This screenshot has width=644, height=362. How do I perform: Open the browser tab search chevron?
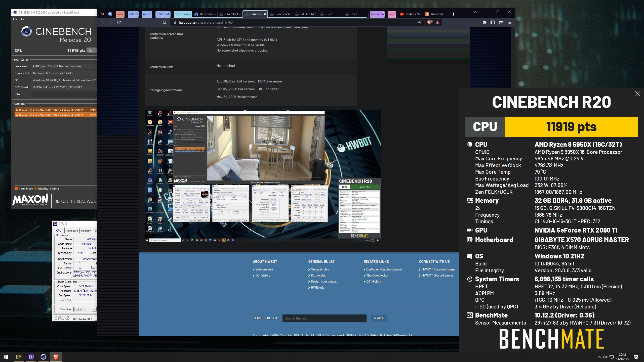click(475, 12)
